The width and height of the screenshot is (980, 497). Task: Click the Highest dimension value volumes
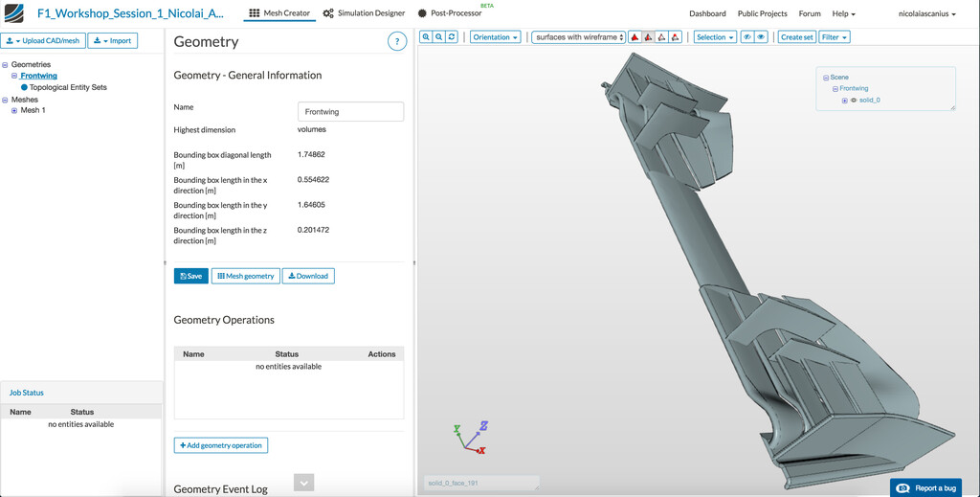[312, 129]
